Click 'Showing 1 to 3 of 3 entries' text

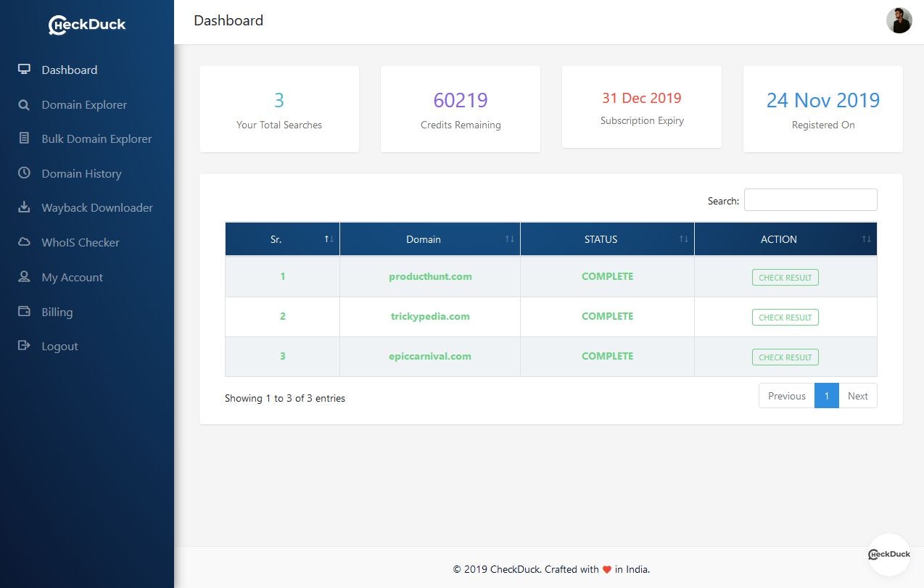[x=285, y=398]
